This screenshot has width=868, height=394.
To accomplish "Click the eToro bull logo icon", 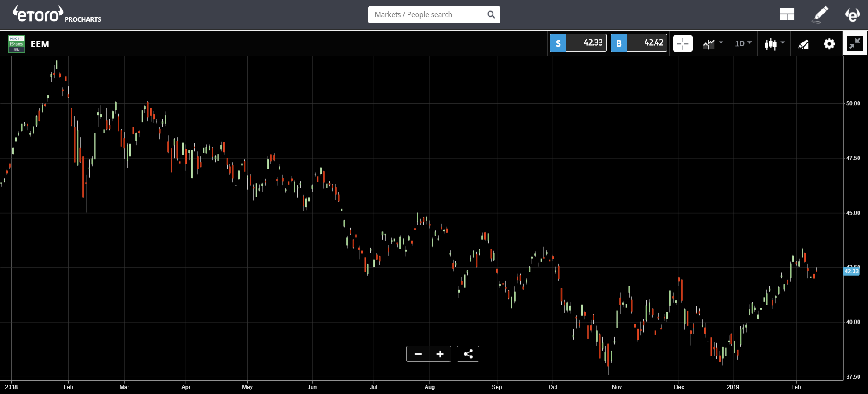I will [853, 14].
